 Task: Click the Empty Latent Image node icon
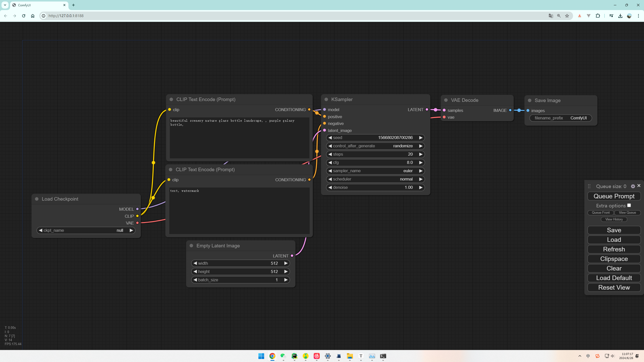pyautogui.click(x=191, y=245)
